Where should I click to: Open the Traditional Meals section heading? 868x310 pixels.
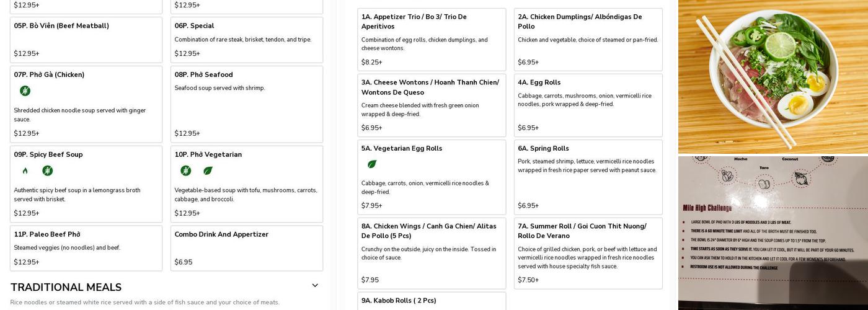66,288
